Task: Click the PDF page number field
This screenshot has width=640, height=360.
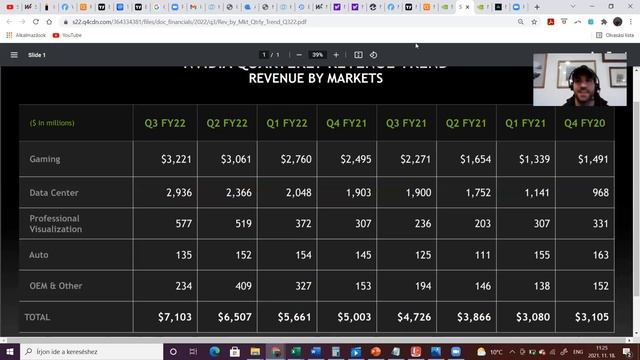Action: pyautogui.click(x=264, y=55)
